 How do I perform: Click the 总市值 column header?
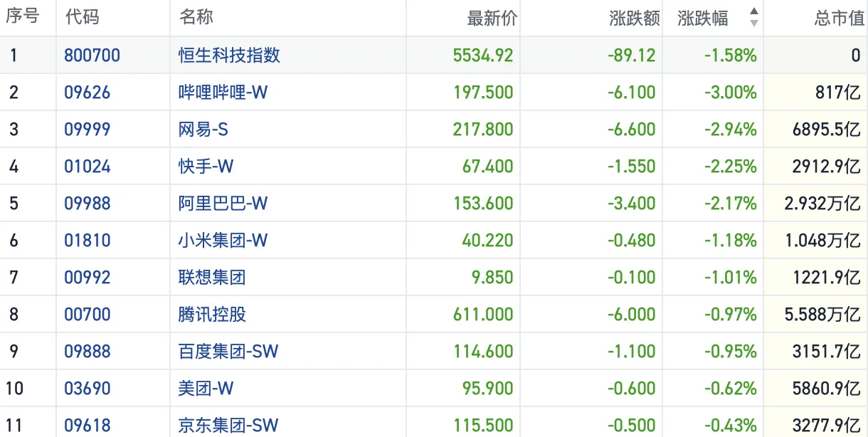point(839,18)
